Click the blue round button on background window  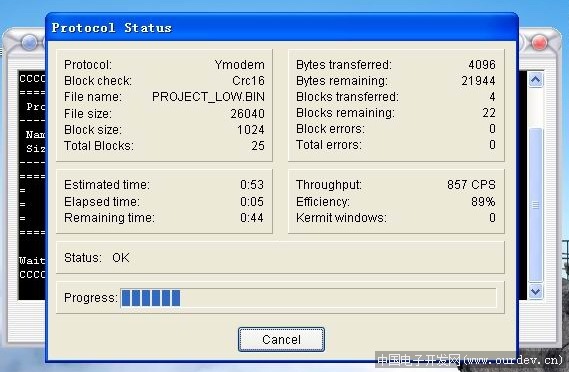[x=29, y=42]
